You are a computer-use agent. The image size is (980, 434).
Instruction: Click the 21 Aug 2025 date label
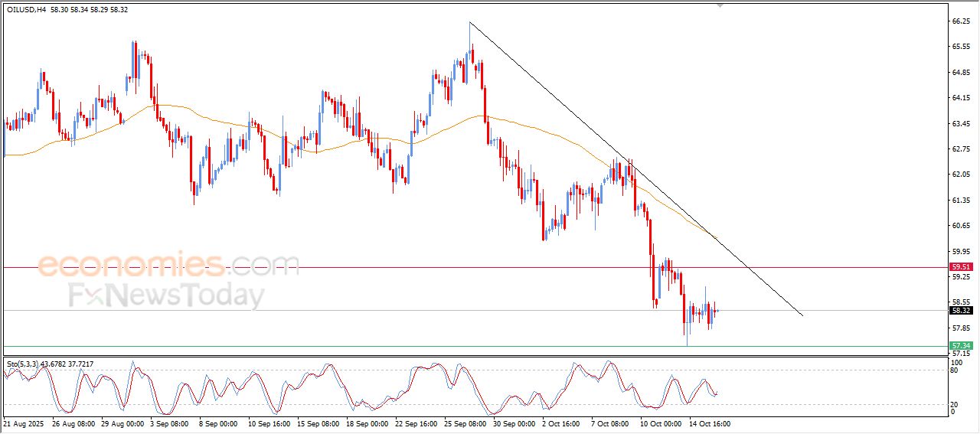tap(24, 423)
